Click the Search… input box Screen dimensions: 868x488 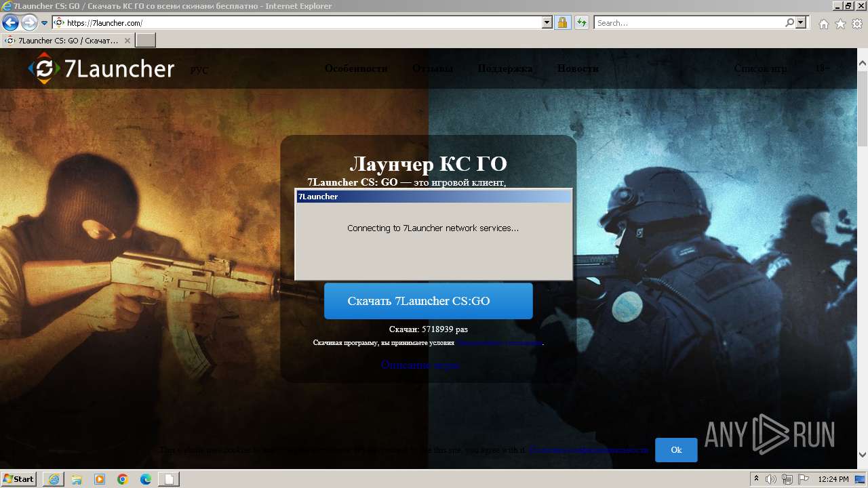(688, 22)
